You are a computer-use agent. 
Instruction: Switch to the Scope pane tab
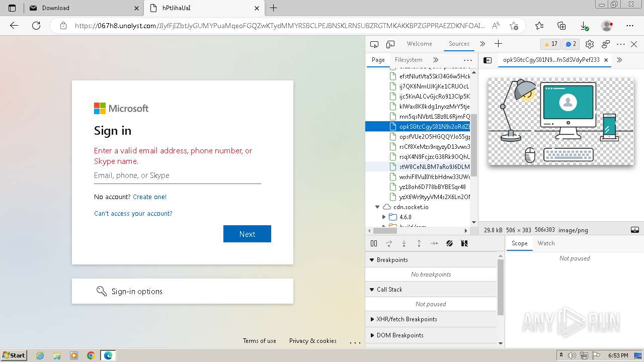519,243
